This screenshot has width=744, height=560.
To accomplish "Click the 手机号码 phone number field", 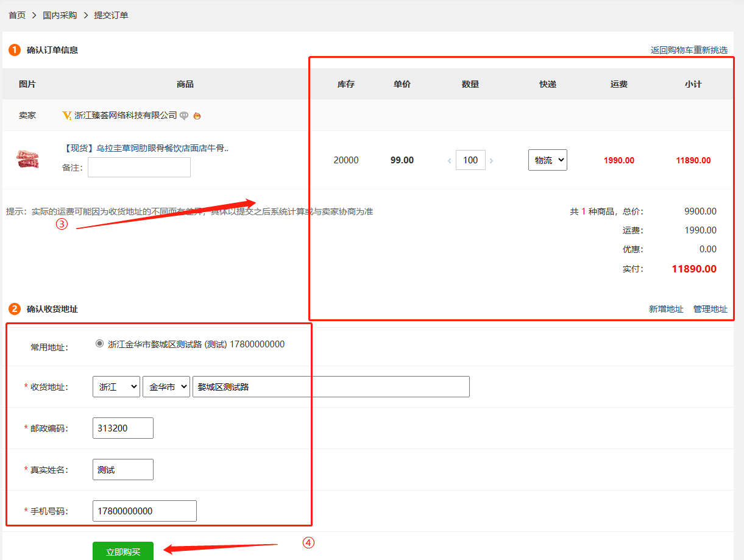I will (x=144, y=511).
